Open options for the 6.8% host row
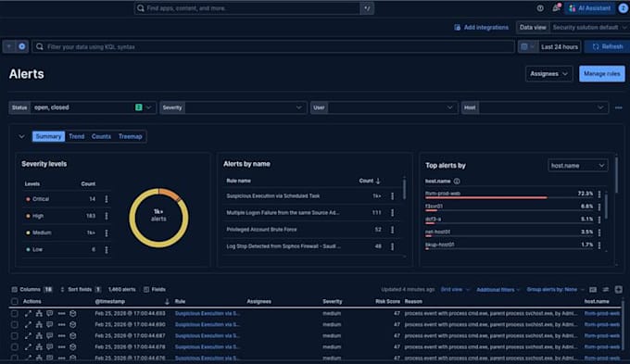The height and width of the screenshot is (364, 630). click(599, 207)
